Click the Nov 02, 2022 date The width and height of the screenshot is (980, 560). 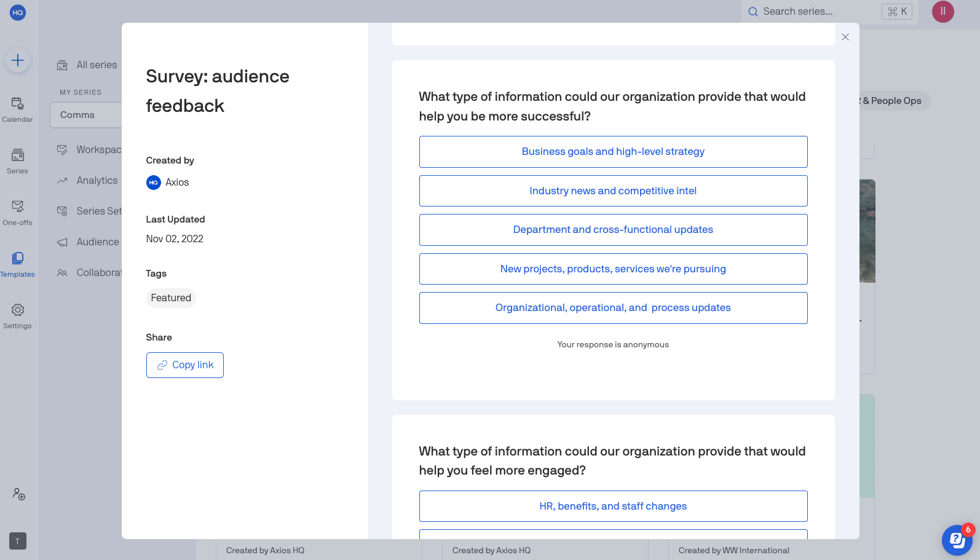point(175,239)
